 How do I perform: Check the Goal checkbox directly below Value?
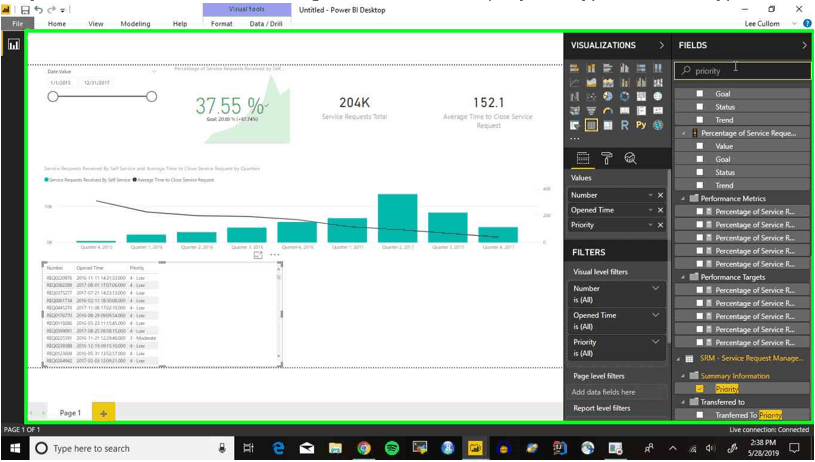700,159
